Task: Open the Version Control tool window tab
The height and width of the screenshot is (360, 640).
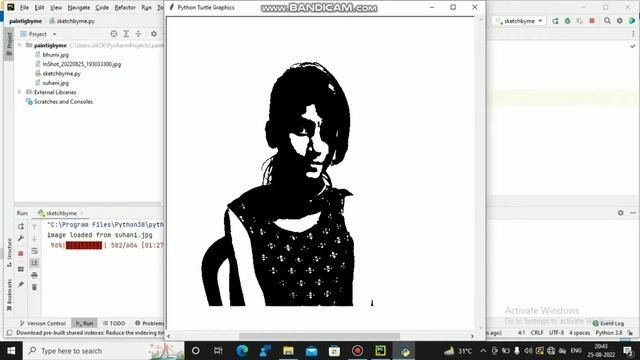Action: [42, 323]
